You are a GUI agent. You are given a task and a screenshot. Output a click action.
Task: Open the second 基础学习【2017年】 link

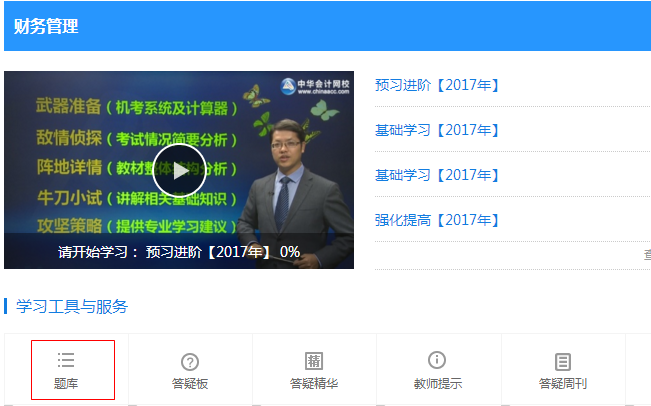pyautogui.click(x=436, y=175)
